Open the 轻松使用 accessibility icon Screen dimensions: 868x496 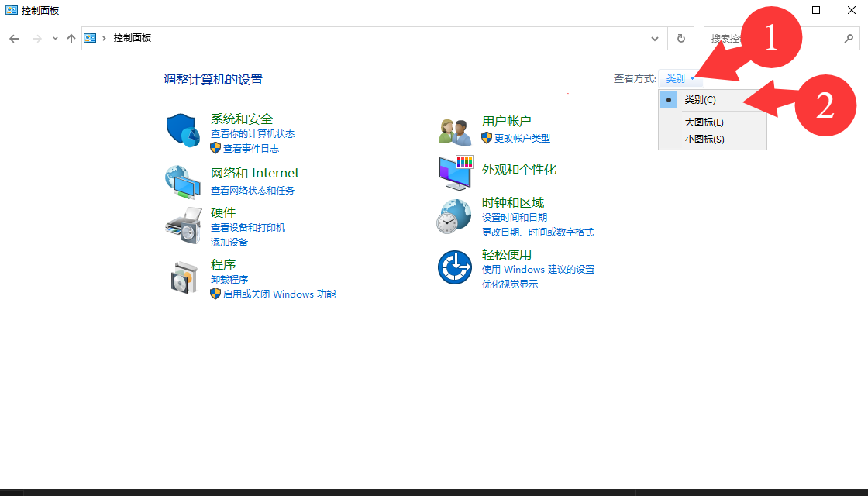[x=454, y=268]
